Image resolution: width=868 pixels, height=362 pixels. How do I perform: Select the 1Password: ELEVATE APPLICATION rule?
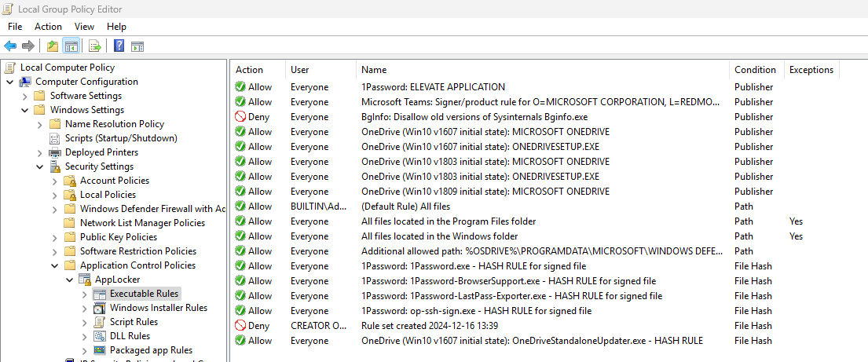433,87
